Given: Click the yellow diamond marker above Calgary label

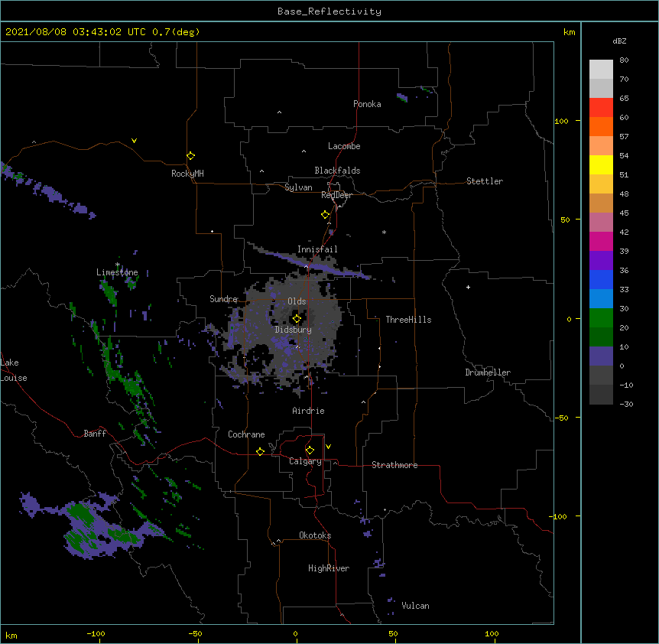Looking at the screenshot, I should click(310, 450).
